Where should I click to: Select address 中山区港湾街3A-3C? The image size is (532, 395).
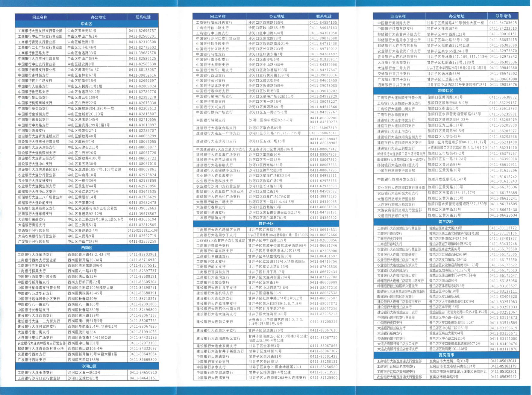click(83, 70)
